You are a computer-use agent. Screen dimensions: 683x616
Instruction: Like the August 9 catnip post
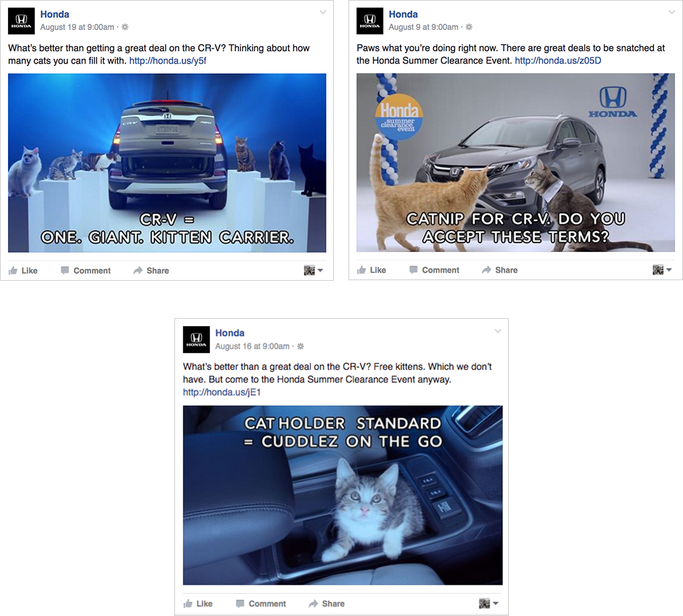click(x=372, y=270)
